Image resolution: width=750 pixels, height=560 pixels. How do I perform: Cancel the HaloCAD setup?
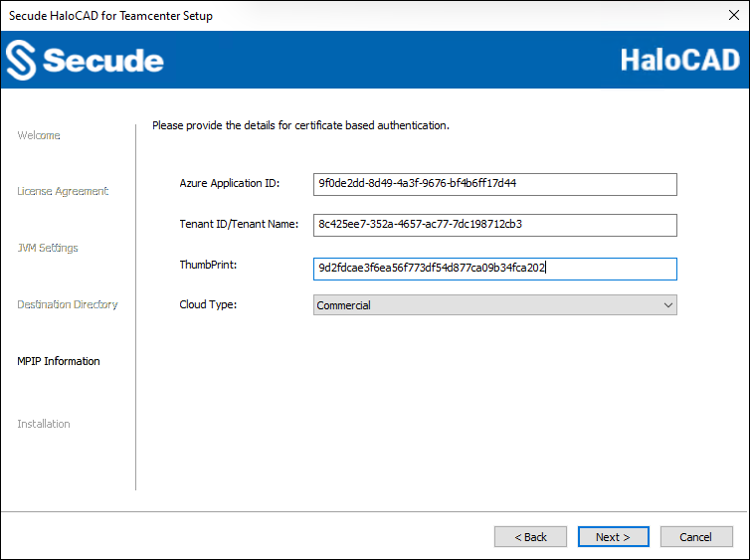(696, 537)
